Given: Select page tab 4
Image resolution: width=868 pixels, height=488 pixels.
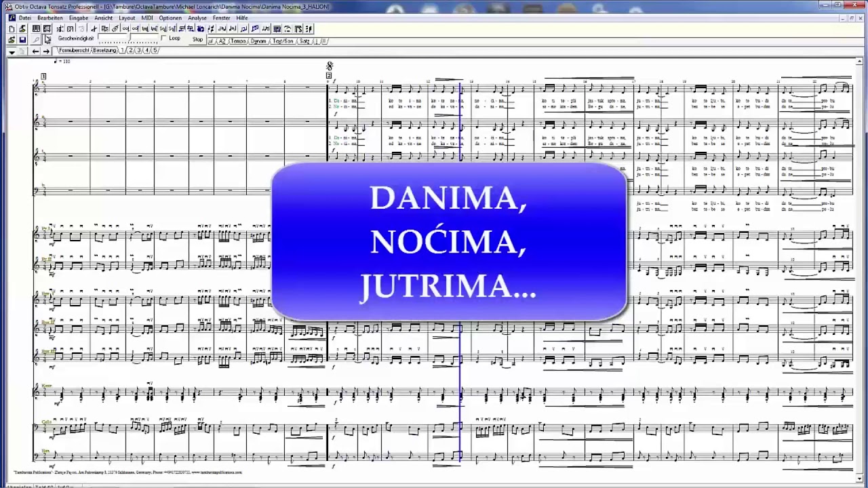Looking at the screenshot, I should click(146, 51).
